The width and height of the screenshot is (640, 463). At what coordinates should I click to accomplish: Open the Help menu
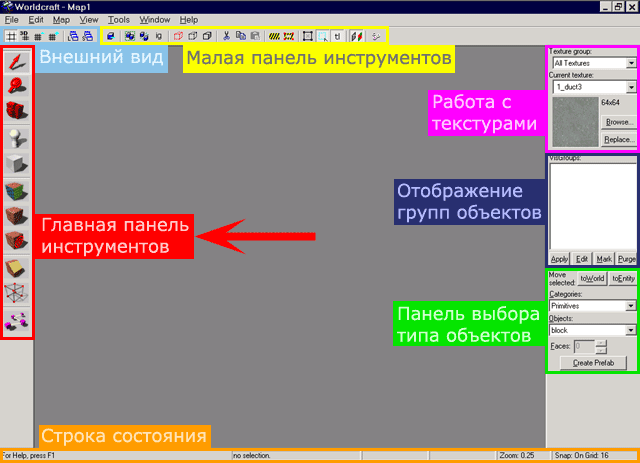[x=189, y=20]
